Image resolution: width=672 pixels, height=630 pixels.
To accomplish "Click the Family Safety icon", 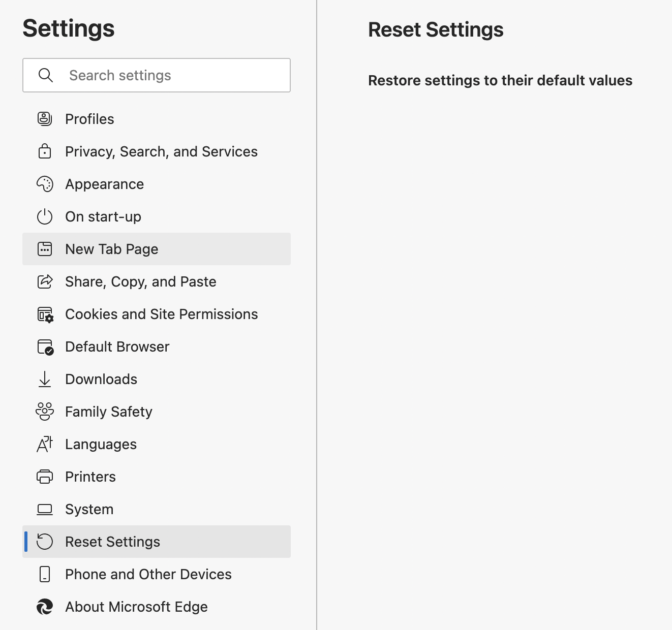I will (x=45, y=412).
